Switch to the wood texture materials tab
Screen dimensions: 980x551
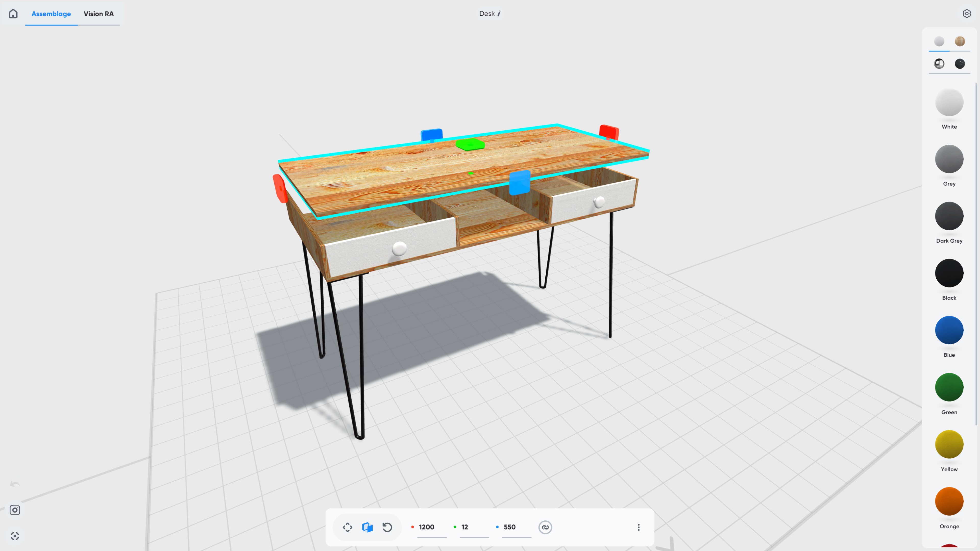tap(960, 41)
